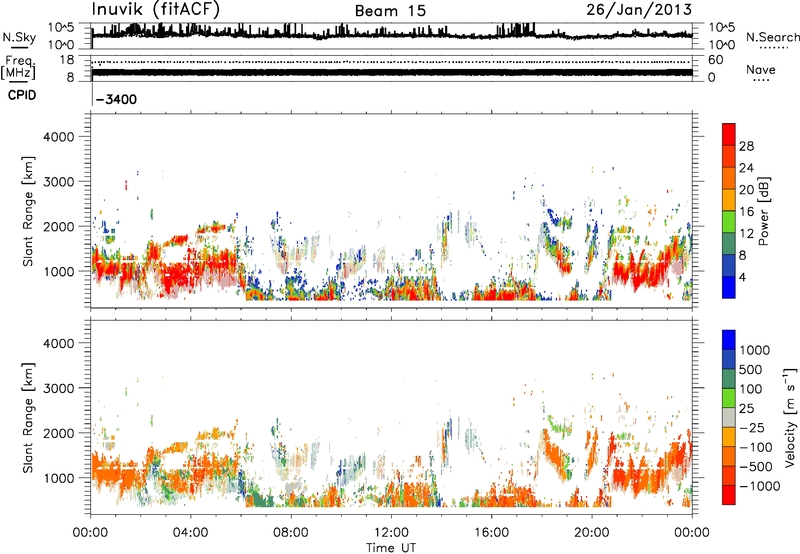The height and width of the screenshot is (554, 800).
Task: Click the red segment of the power colorbar
Action: point(729,135)
